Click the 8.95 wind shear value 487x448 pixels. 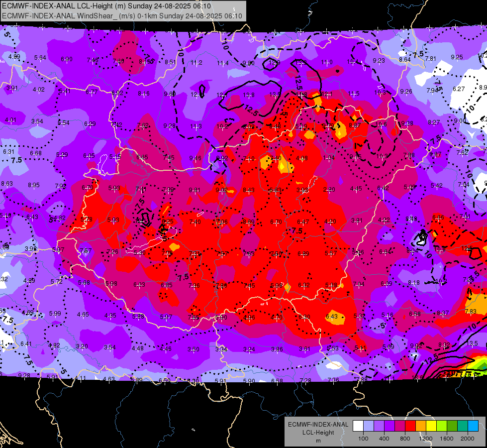point(33,185)
